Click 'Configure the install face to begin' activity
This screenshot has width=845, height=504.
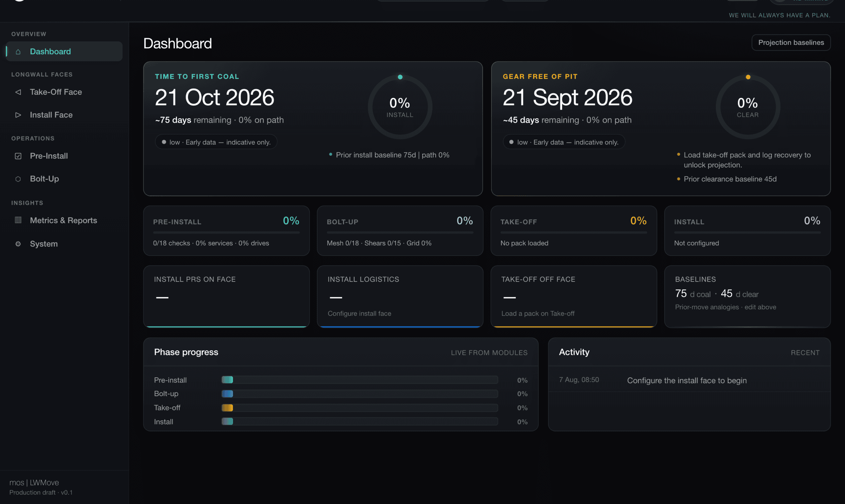click(x=687, y=380)
